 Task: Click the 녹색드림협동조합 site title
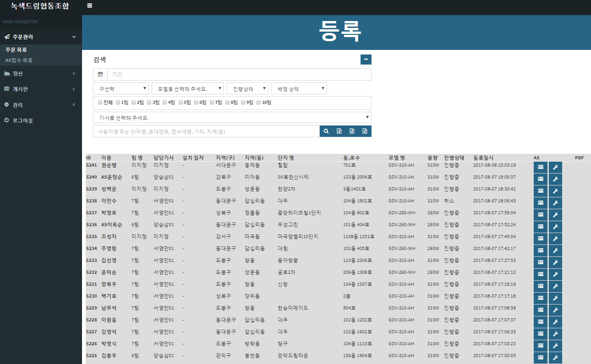pyautogui.click(x=40, y=6)
